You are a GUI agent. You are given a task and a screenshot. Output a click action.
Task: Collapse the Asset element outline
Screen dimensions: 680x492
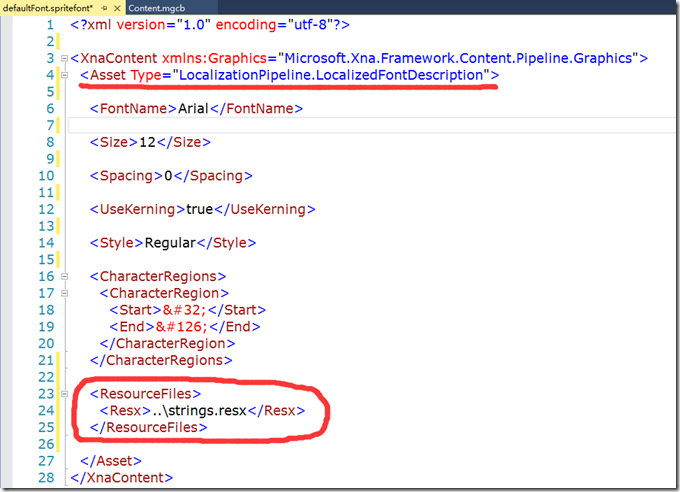[66, 75]
